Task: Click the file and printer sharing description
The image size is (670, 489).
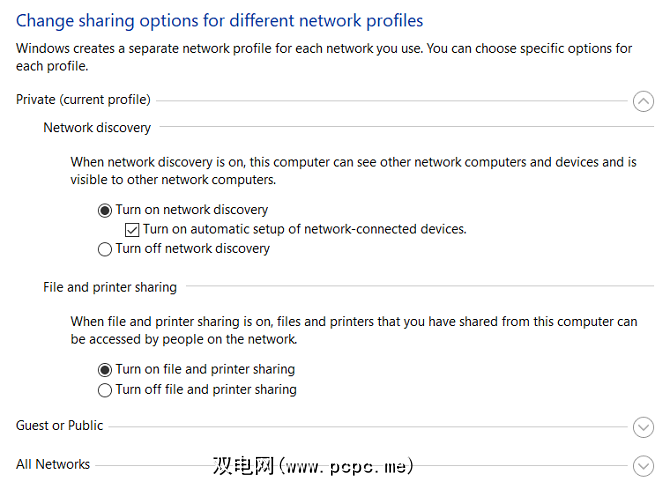Action: 353,330
